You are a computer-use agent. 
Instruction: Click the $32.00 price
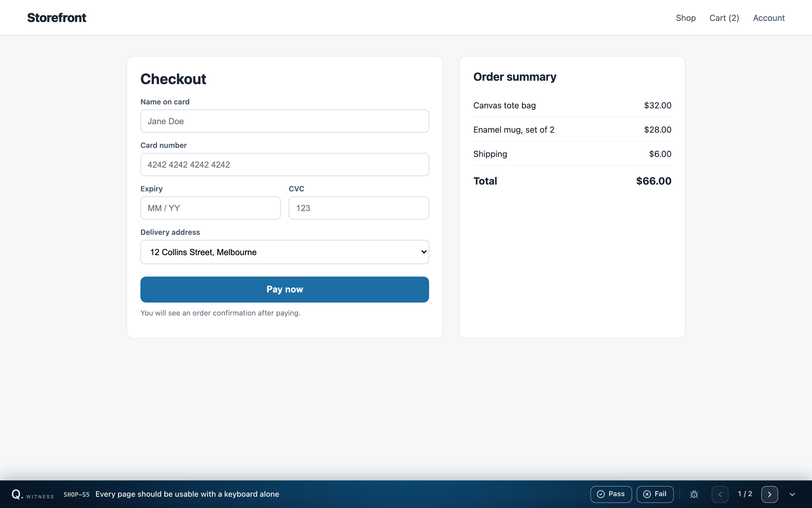(x=658, y=106)
